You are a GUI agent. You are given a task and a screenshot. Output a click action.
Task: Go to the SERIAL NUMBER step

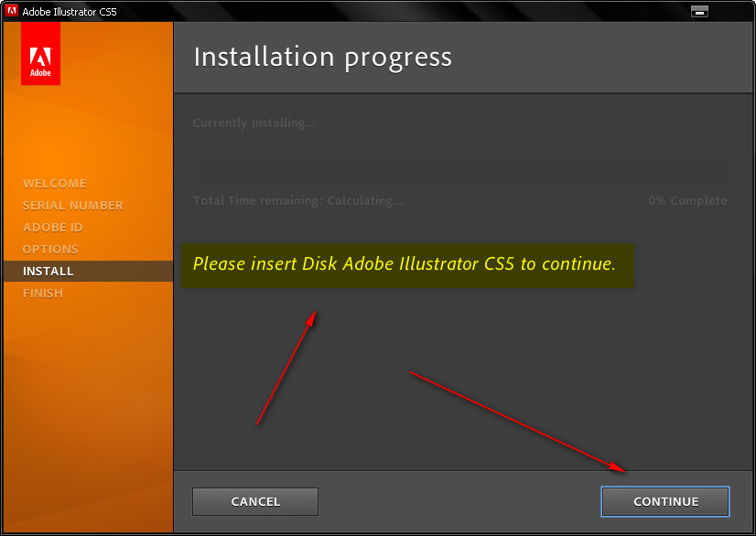click(x=73, y=205)
